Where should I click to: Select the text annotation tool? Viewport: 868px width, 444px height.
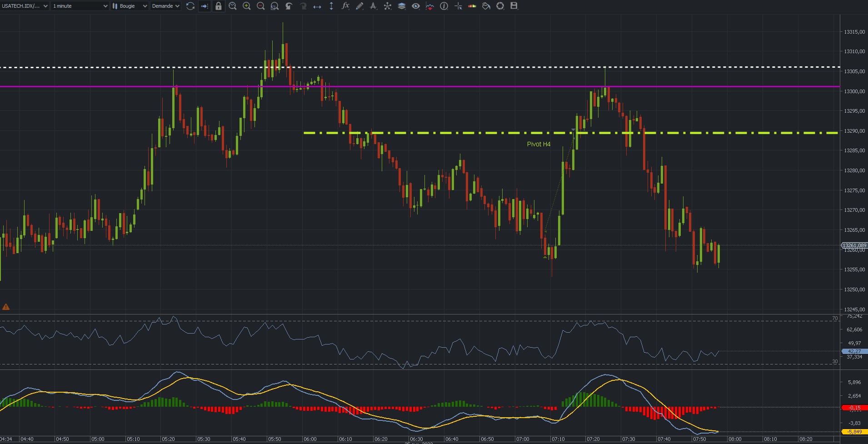pyautogui.click(x=374, y=6)
